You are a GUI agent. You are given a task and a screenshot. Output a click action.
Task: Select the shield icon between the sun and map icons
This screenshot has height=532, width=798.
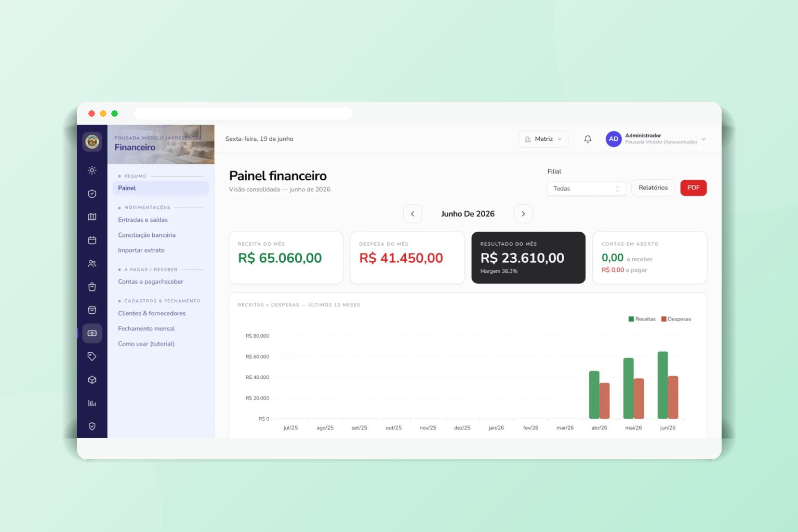click(92, 194)
